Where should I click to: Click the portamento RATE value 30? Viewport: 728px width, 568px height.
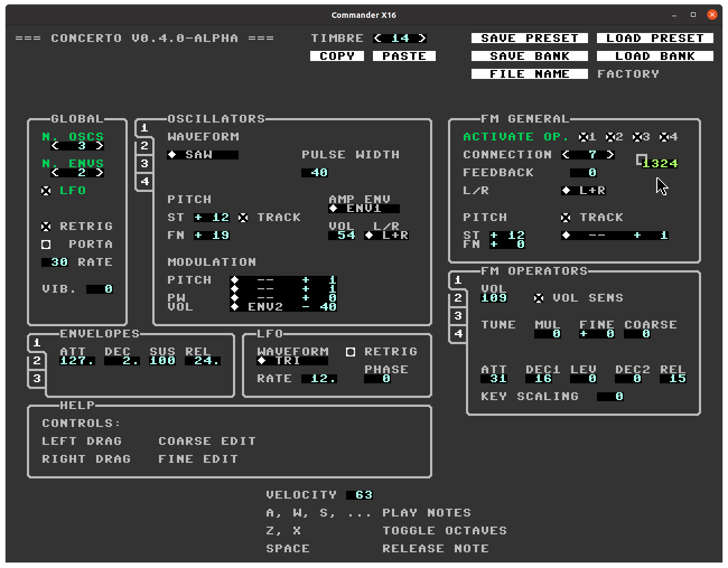tap(55, 262)
